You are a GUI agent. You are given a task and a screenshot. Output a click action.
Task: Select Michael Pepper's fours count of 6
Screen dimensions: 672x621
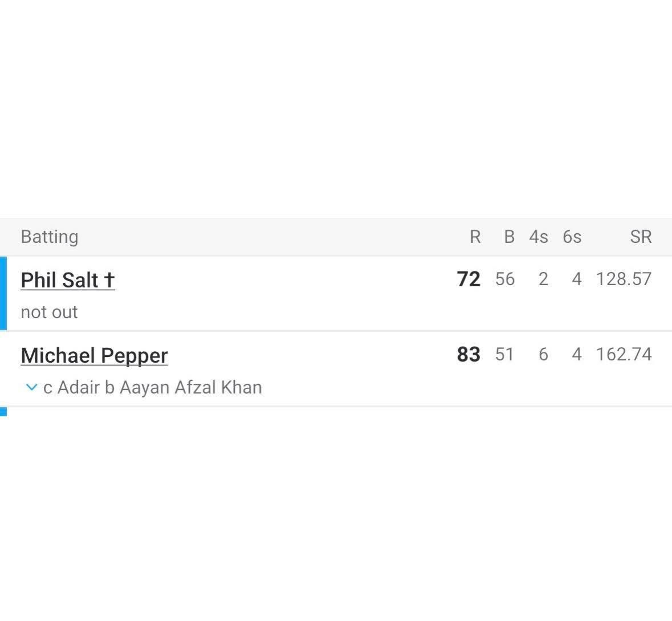point(543,354)
